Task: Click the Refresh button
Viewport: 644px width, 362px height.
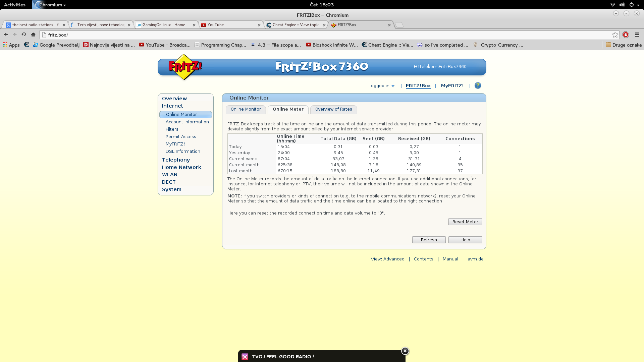Action: tap(429, 240)
